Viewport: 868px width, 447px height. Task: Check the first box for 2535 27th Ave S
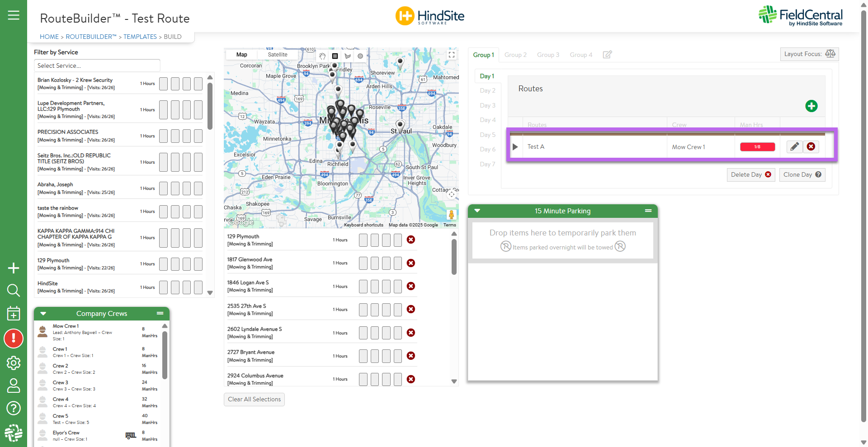[363, 310]
